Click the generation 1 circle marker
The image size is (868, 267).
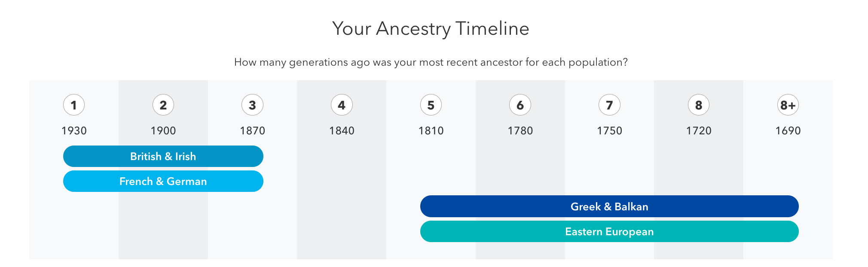click(74, 105)
